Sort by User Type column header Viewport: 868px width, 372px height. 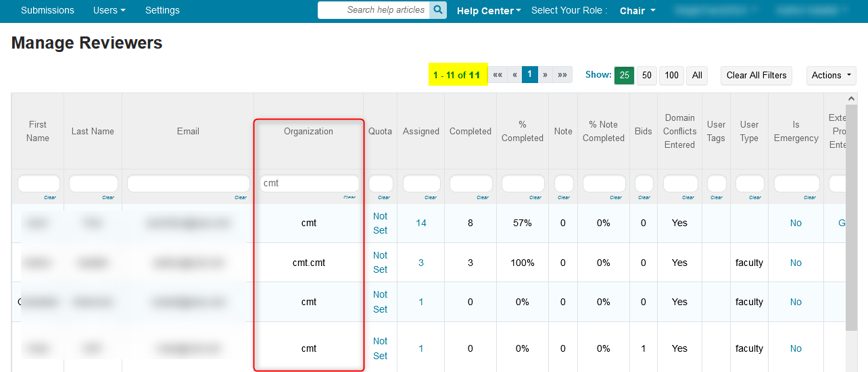coord(749,131)
